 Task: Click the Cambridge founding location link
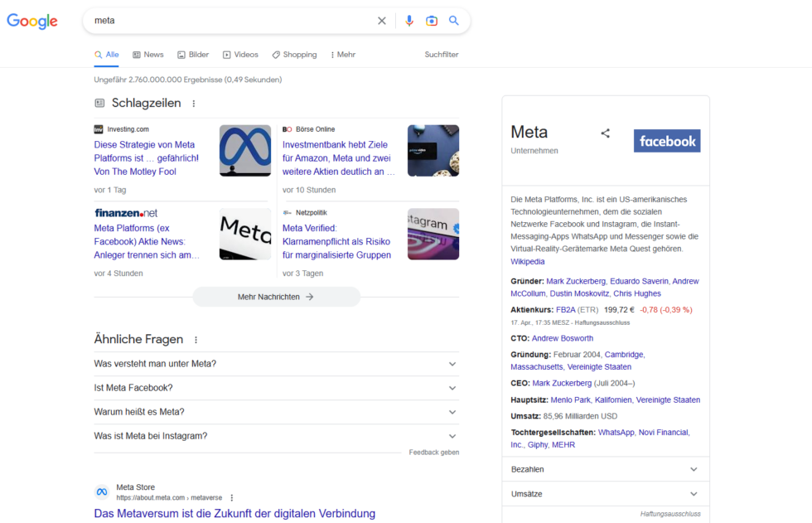coord(624,355)
